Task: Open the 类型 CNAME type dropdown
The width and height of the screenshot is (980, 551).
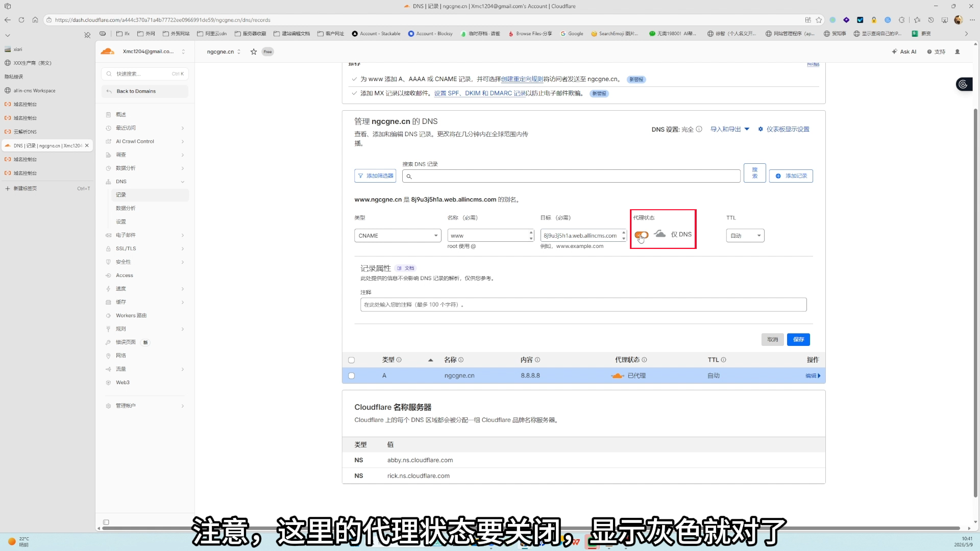Action: pos(398,235)
